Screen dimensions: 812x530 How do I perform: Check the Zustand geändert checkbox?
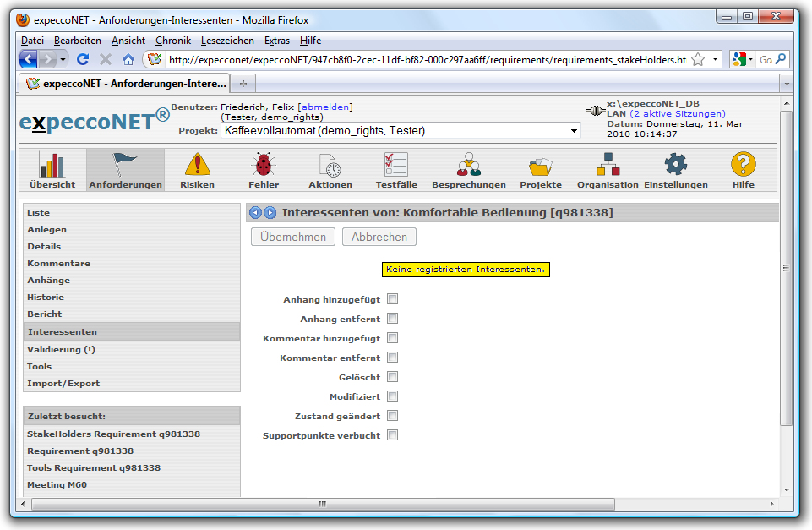point(392,416)
